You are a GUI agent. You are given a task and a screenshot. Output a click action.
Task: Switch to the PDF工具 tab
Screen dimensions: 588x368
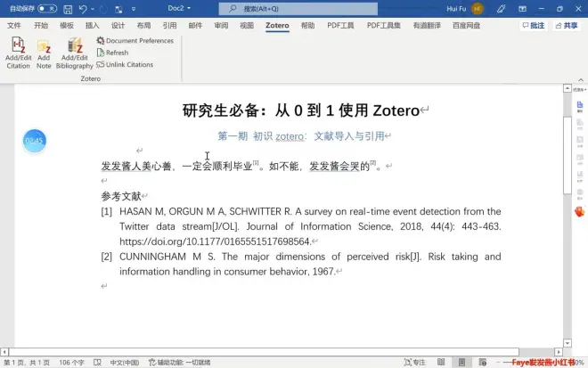(340, 26)
